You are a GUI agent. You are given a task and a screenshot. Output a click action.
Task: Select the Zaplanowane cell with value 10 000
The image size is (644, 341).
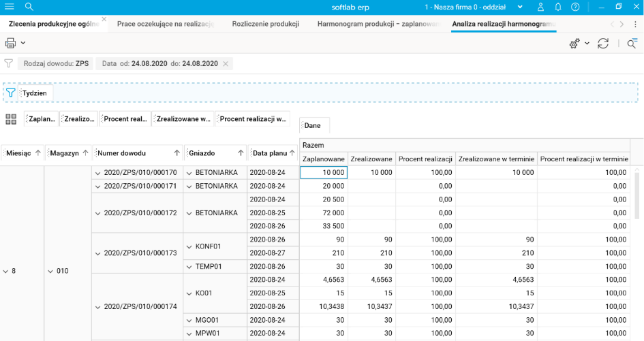[324, 173]
